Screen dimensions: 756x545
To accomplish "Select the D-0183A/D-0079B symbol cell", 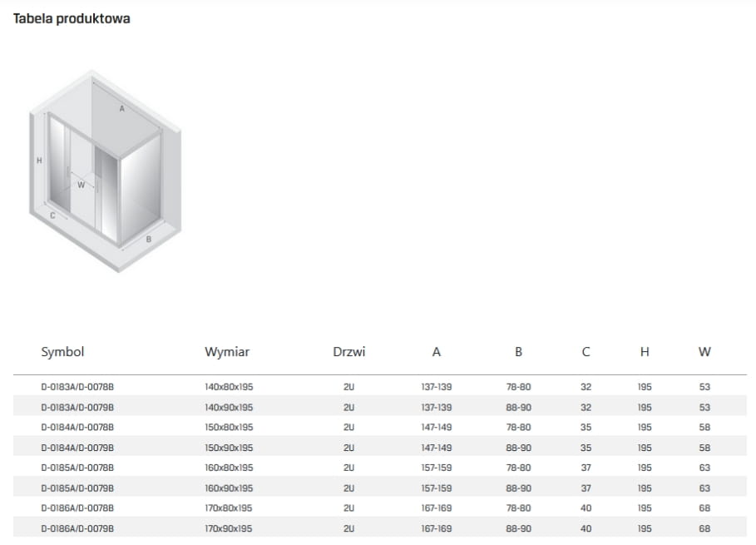I will [77, 408].
